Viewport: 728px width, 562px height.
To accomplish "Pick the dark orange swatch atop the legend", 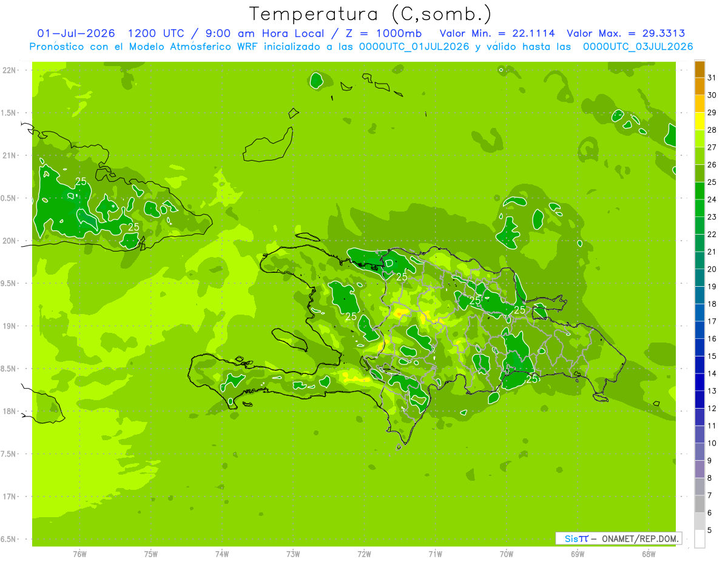I will [x=699, y=69].
